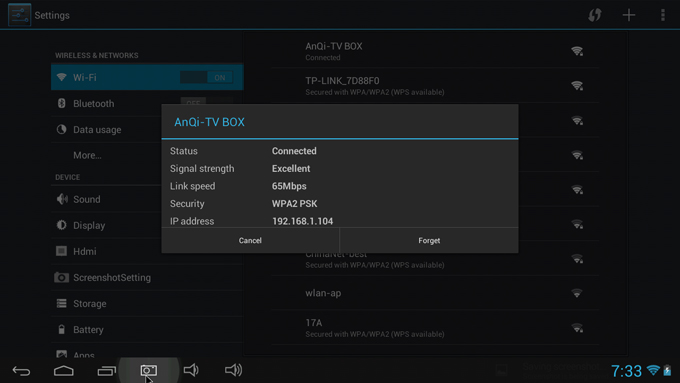Tap the volume up button in nav bar
The height and width of the screenshot is (383, 680).
coord(233,370)
